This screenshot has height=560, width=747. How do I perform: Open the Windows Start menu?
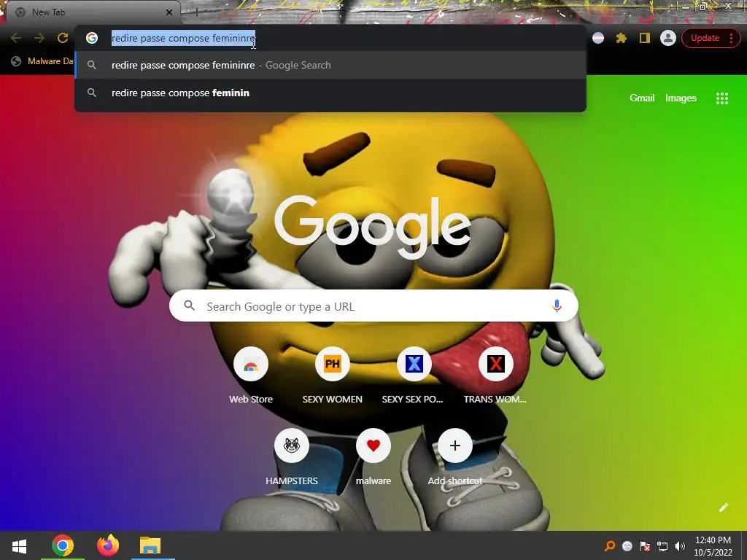coord(19,545)
